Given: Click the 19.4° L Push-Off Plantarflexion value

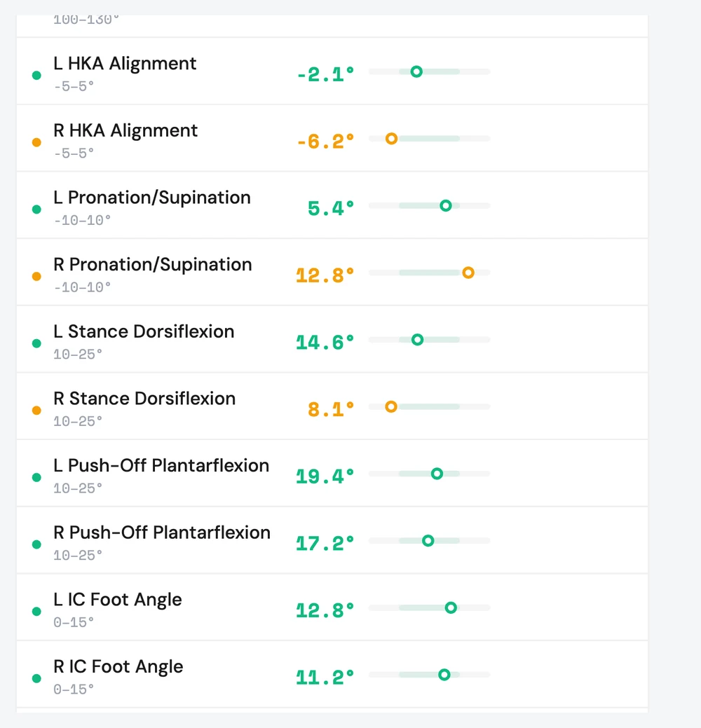Looking at the screenshot, I should (325, 476).
